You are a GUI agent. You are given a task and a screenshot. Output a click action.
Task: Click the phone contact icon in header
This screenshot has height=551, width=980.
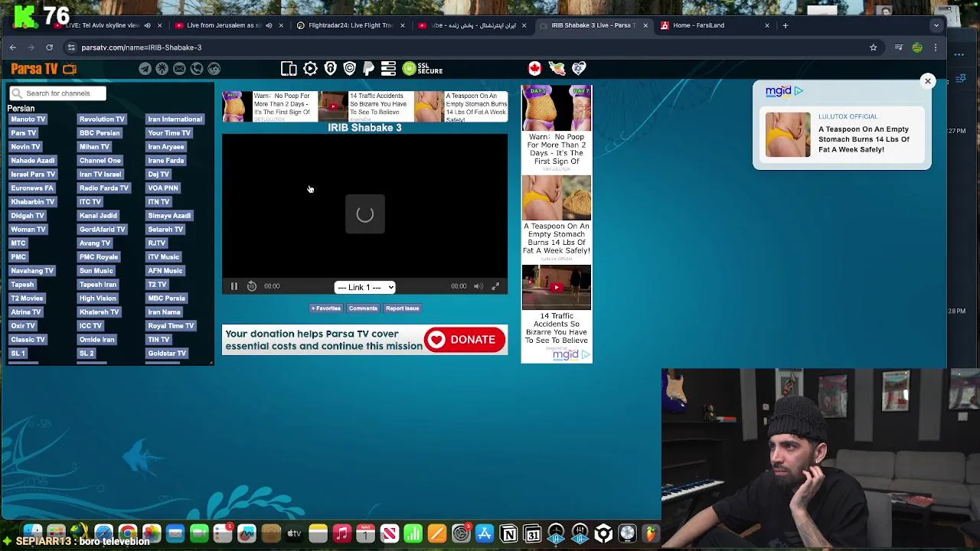pos(197,69)
